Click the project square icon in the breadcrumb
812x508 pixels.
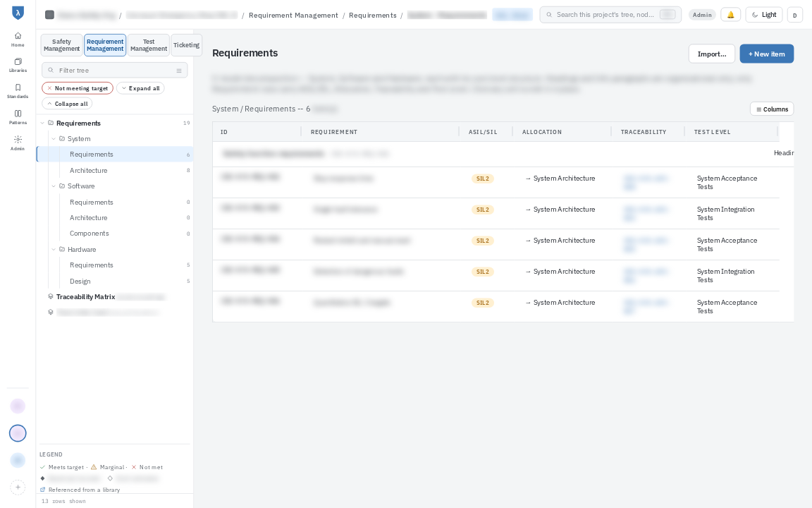tap(50, 15)
